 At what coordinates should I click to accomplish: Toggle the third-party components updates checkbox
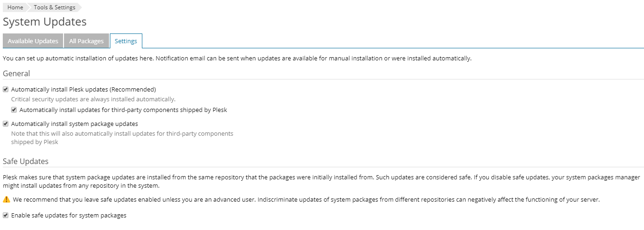pos(14,110)
